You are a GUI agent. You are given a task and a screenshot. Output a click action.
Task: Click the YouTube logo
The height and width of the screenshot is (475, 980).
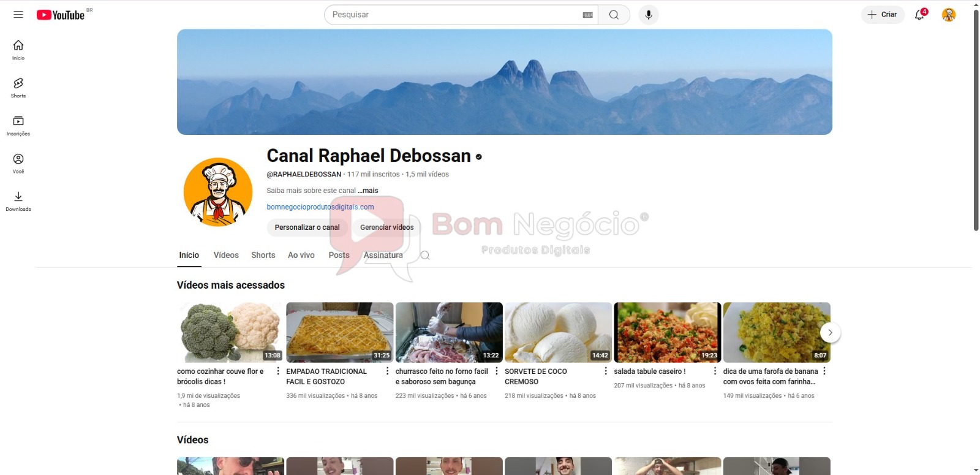tap(60, 15)
